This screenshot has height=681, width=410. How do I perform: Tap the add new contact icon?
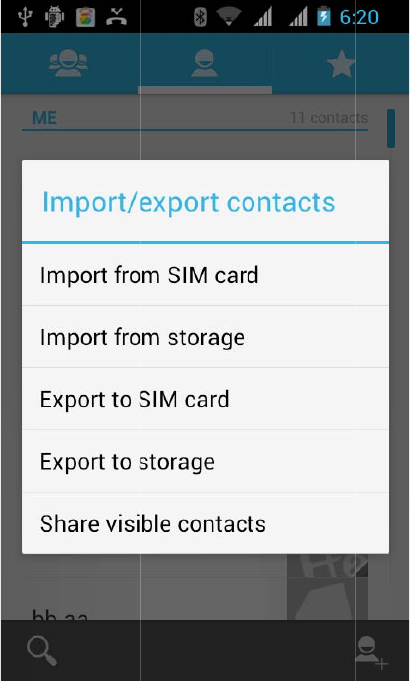(x=371, y=652)
